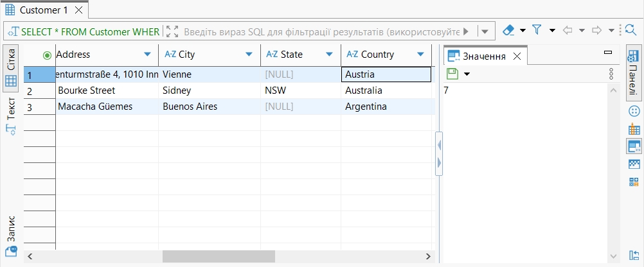Click the SQL filter expression input field

pos(321,31)
